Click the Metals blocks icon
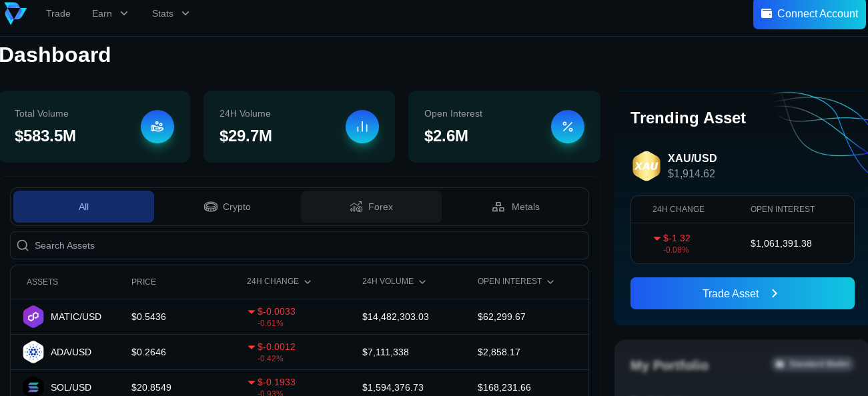The image size is (868, 396). (498, 207)
